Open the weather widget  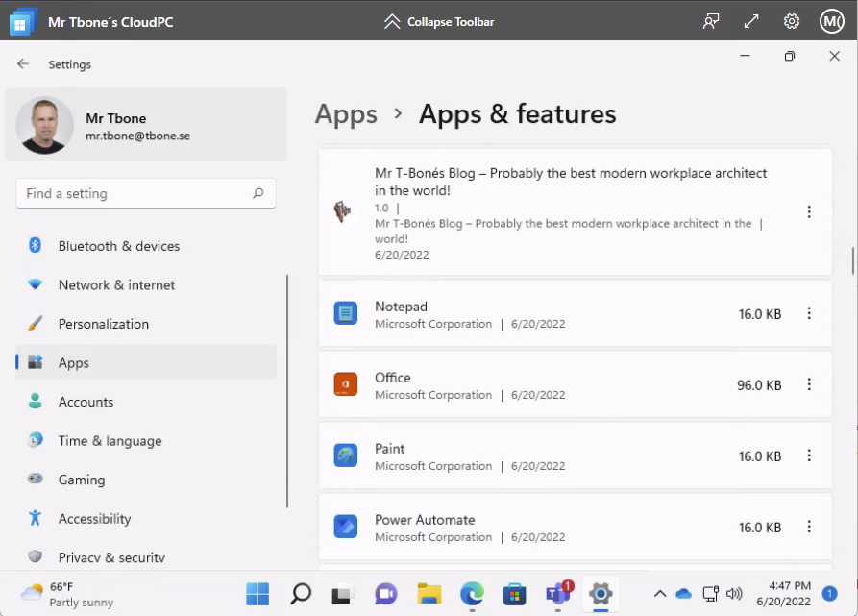tap(66, 594)
